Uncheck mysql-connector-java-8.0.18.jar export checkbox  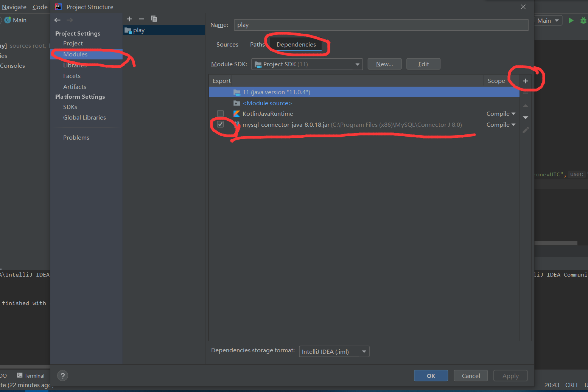point(220,124)
